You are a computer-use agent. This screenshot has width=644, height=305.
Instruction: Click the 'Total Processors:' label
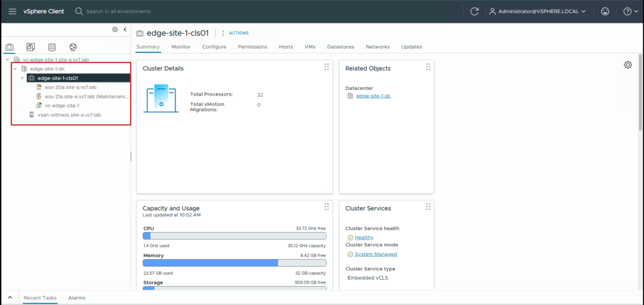(211, 94)
